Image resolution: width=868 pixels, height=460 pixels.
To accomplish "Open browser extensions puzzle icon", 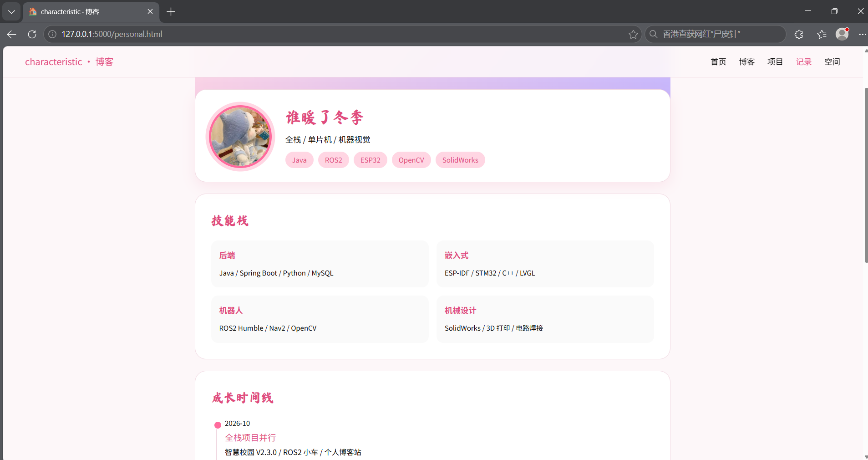I will click(x=799, y=34).
